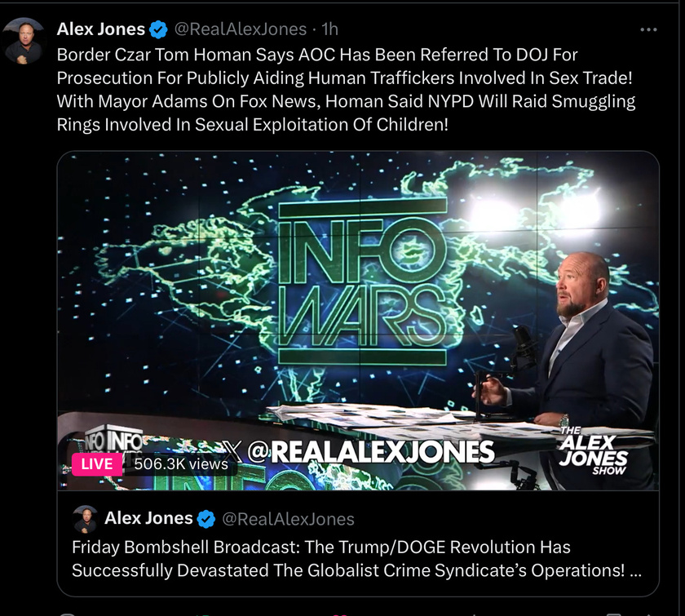Image resolution: width=685 pixels, height=616 pixels.
Task: Click verified badge in the quoted post
Action: coord(205,519)
